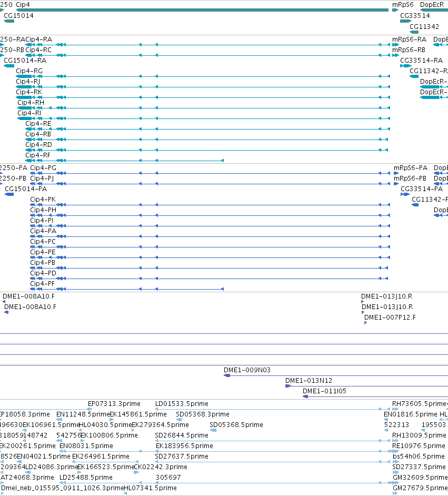
Task: Open the Cip4-PA protein label
Action: [43, 231]
